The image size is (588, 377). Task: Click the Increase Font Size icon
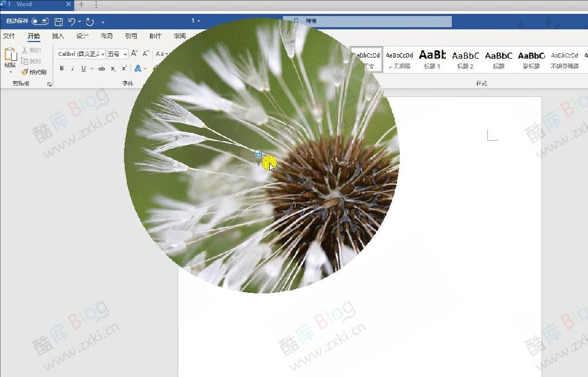(x=135, y=54)
